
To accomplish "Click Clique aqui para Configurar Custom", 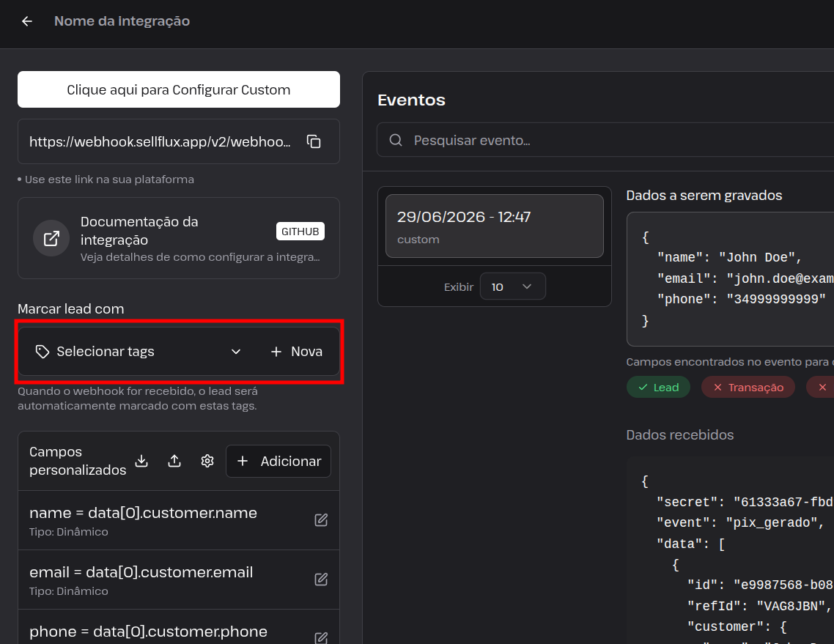I will [x=179, y=89].
